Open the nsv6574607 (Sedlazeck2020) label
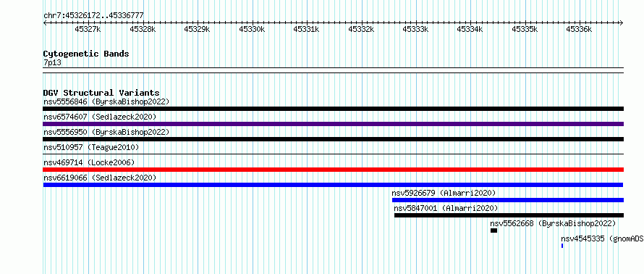The image size is (644, 274). click(x=100, y=117)
